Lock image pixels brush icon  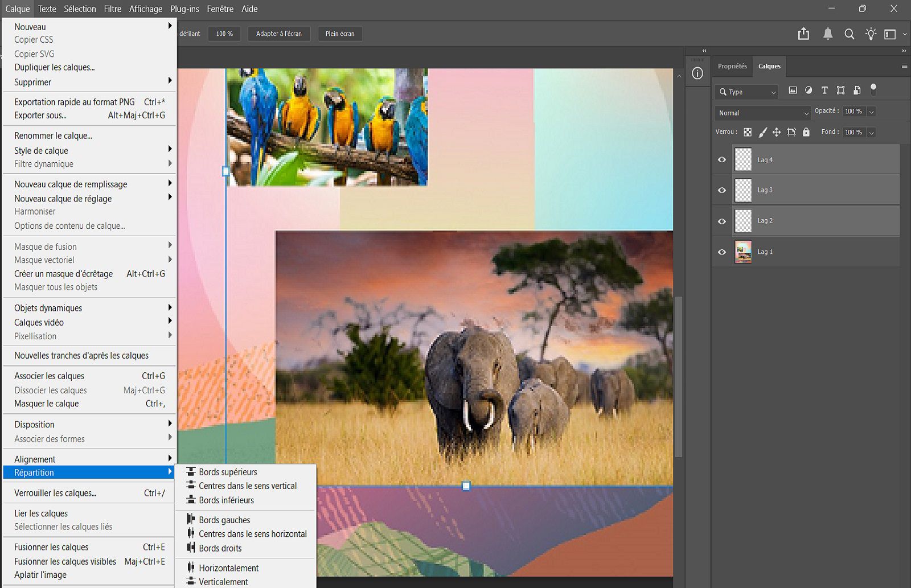click(x=762, y=132)
